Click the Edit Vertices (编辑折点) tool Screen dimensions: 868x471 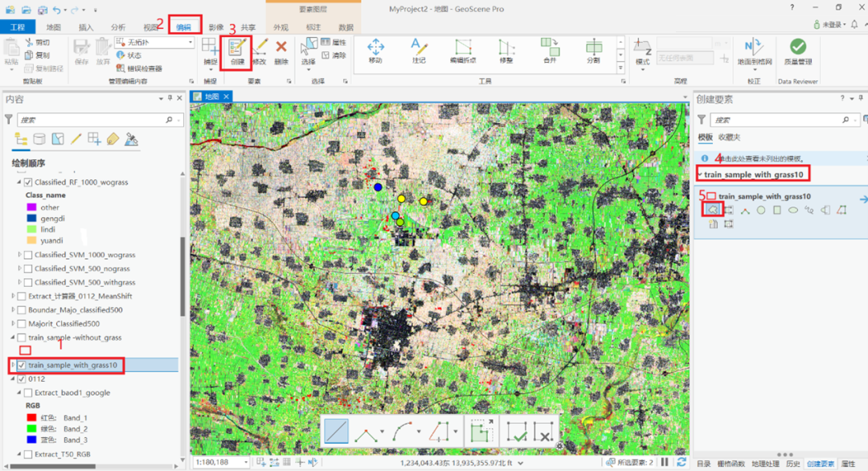(462, 51)
